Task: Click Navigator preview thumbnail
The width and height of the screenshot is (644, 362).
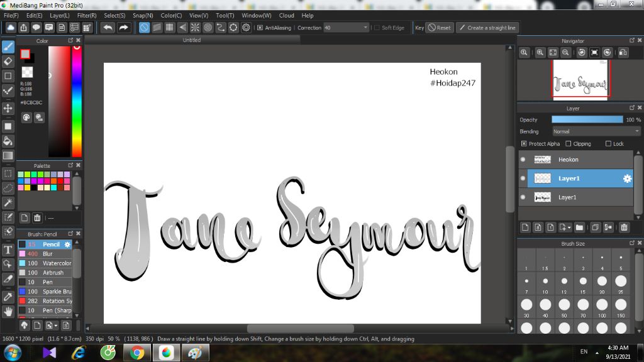Action: pyautogui.click(x=580, y=80)
